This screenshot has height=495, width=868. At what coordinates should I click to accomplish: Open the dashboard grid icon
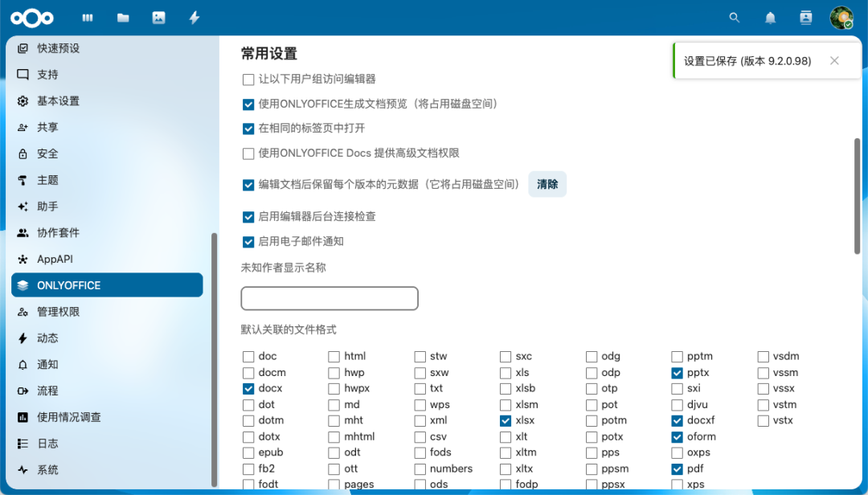pyautogui.click(x=87, y=17)
